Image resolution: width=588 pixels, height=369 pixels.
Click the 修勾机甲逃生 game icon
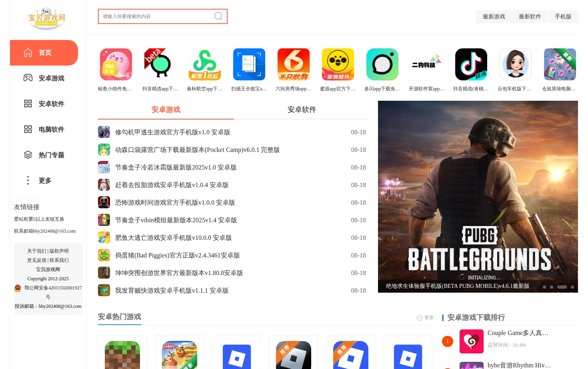tap(104, 132)
